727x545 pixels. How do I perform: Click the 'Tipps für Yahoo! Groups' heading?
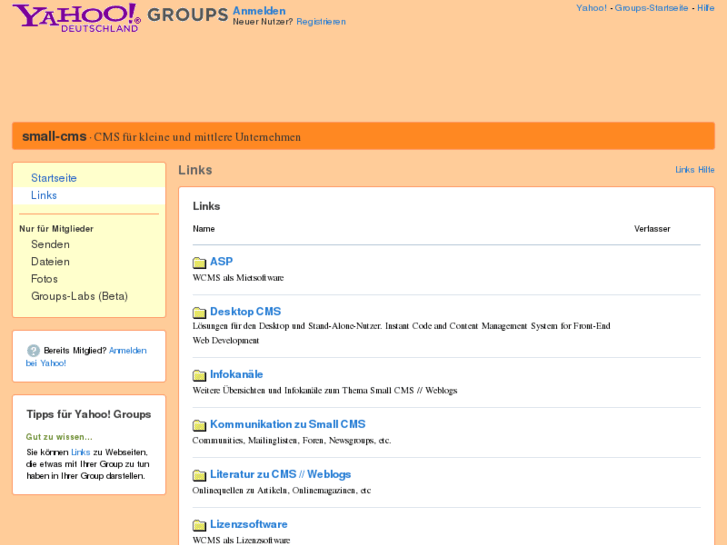(x=89, y=414)
